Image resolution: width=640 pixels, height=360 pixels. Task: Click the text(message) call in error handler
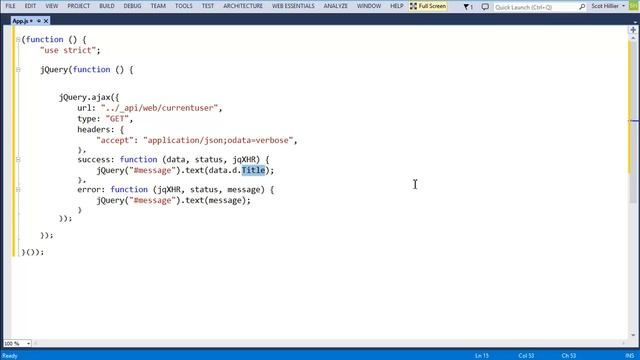click(x=216, y=200)
